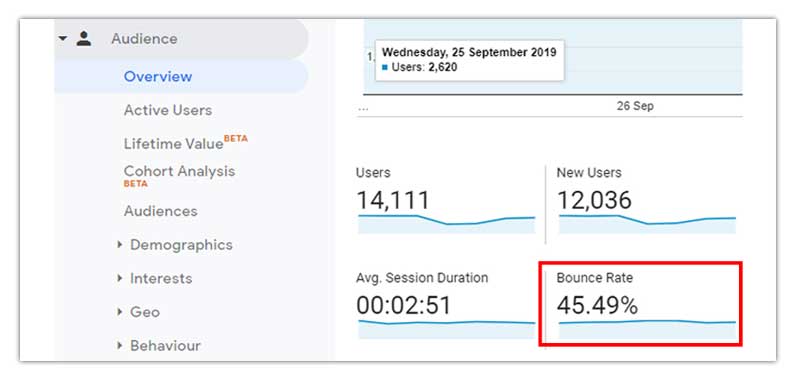Viewport: 796px width, 380px height.
Task: Open the Audiences report
Action: coord(160,211)
